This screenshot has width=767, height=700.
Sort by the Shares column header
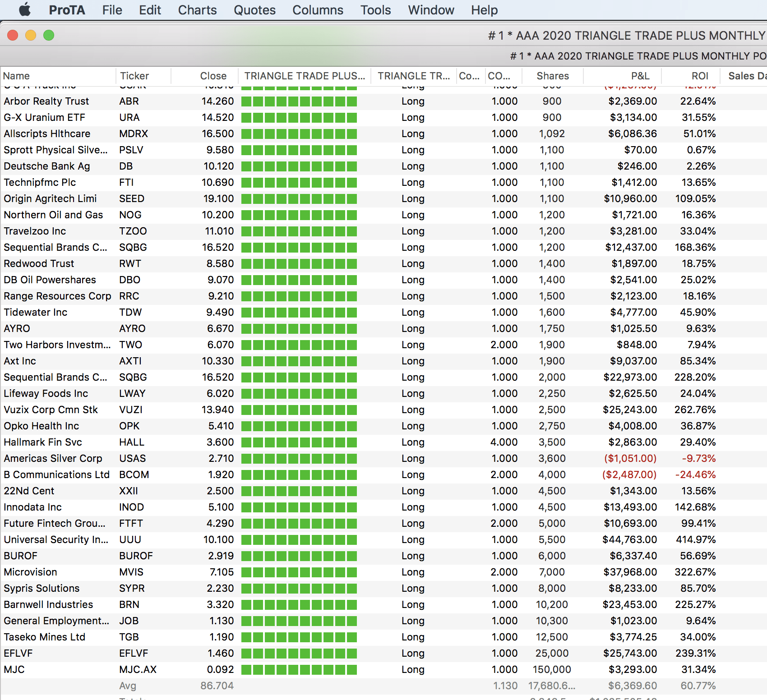[x=553, y=76]
